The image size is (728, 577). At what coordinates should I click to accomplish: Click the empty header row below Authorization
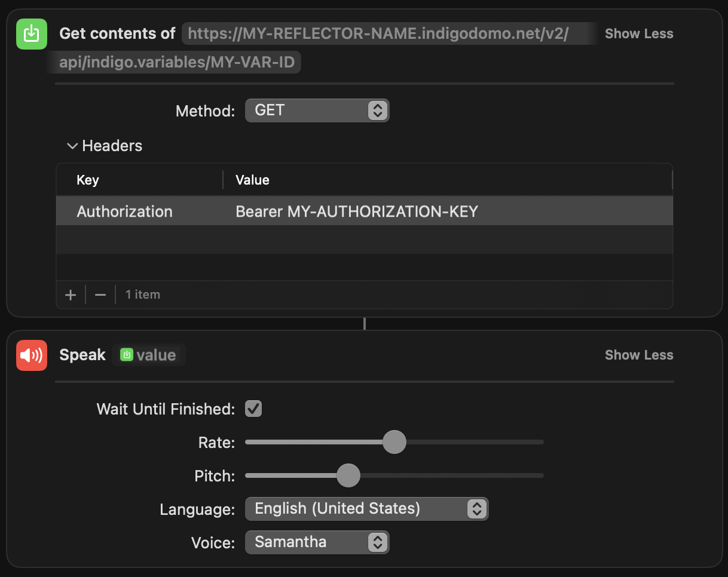click(x=365, y=240)
